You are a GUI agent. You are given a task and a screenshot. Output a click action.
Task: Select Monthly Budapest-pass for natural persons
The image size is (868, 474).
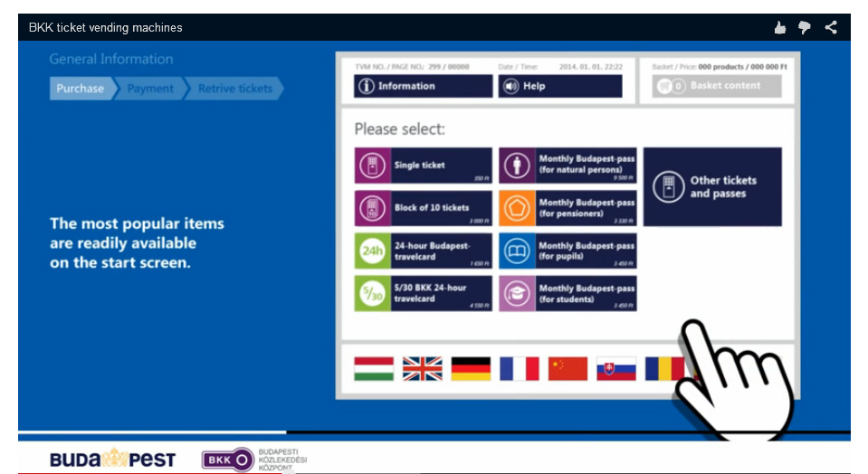click(x=568, y=166)
